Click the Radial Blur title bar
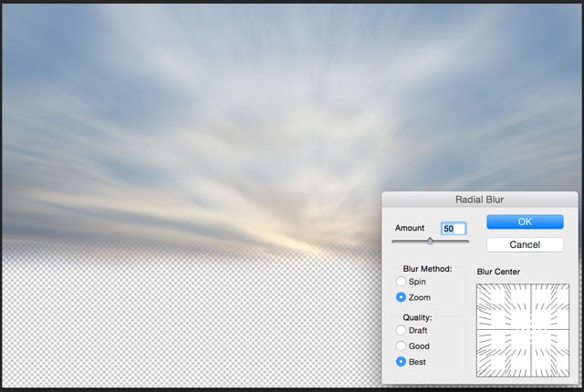Viewport: 584px width, 392px height. pyautogui.click(x=480, y=200)
